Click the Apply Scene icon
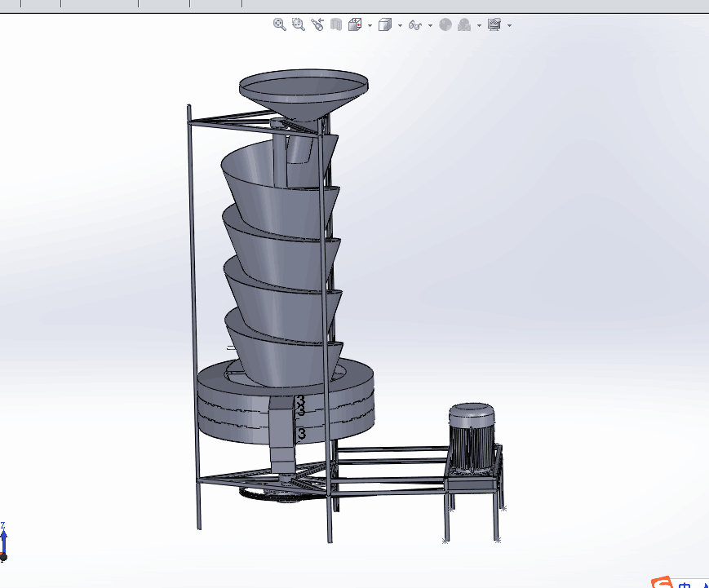 tap(464, 24)
